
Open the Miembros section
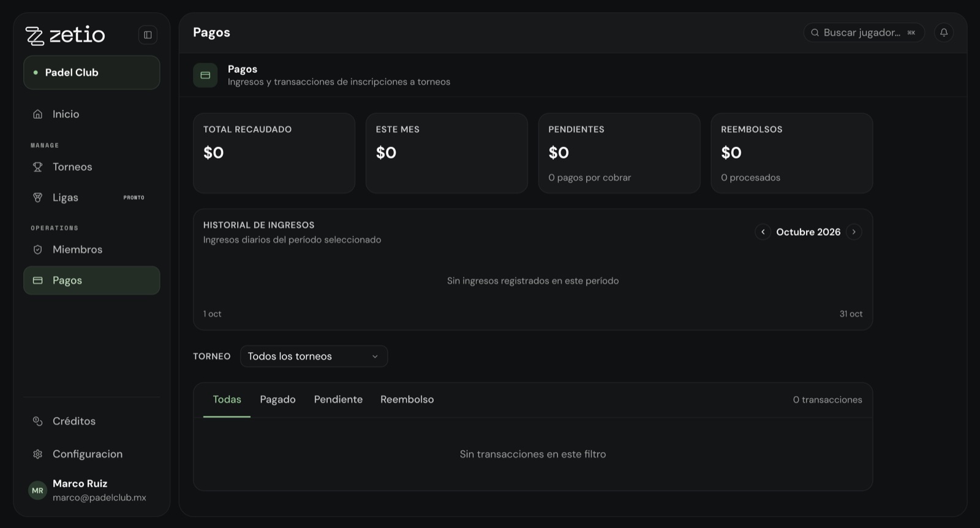[92, 250]
